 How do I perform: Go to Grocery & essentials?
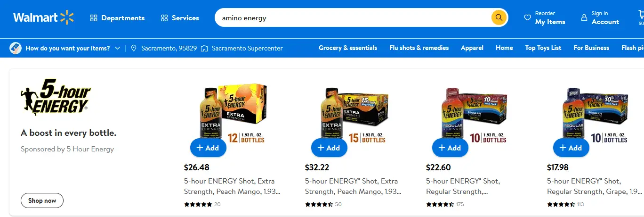pos(347,48)
